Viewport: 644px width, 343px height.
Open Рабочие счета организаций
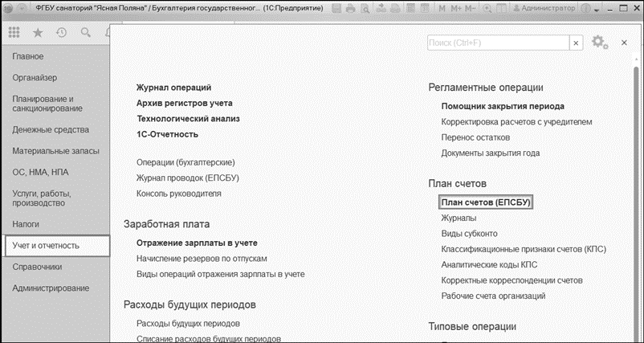[493, 296]
